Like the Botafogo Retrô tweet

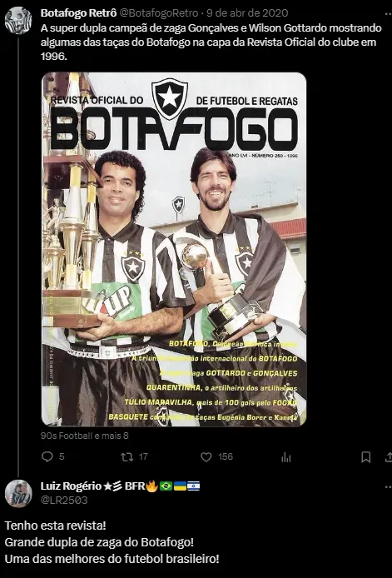206,457
